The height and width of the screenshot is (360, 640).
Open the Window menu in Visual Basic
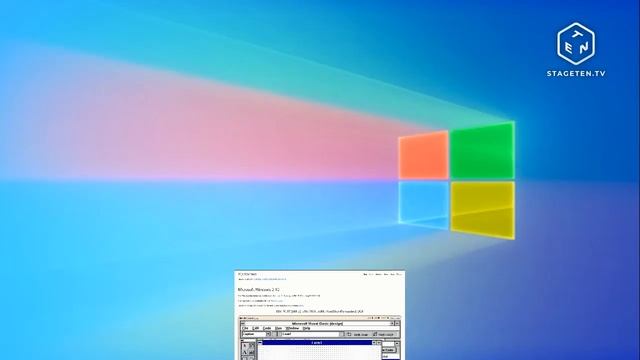click(x=292, y=328)
